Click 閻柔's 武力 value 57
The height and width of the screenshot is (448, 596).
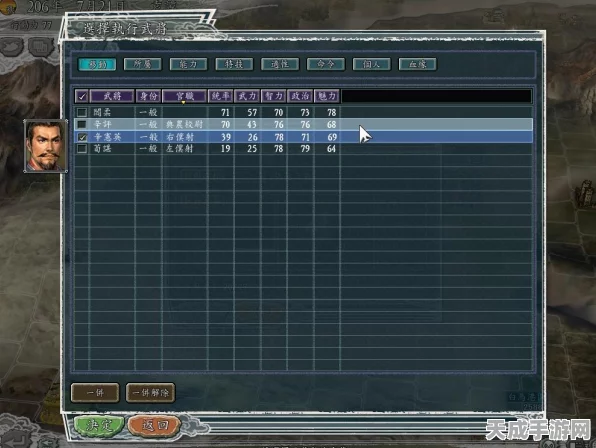[252, 112]
